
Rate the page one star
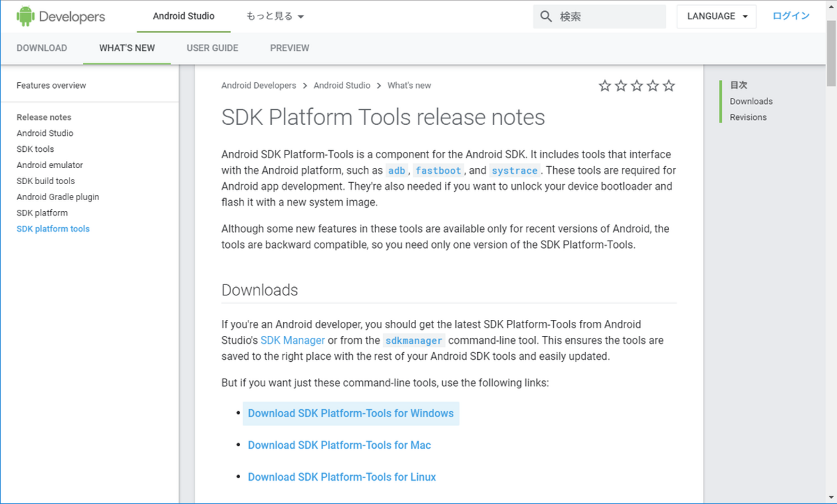click(x=605, y=86)
